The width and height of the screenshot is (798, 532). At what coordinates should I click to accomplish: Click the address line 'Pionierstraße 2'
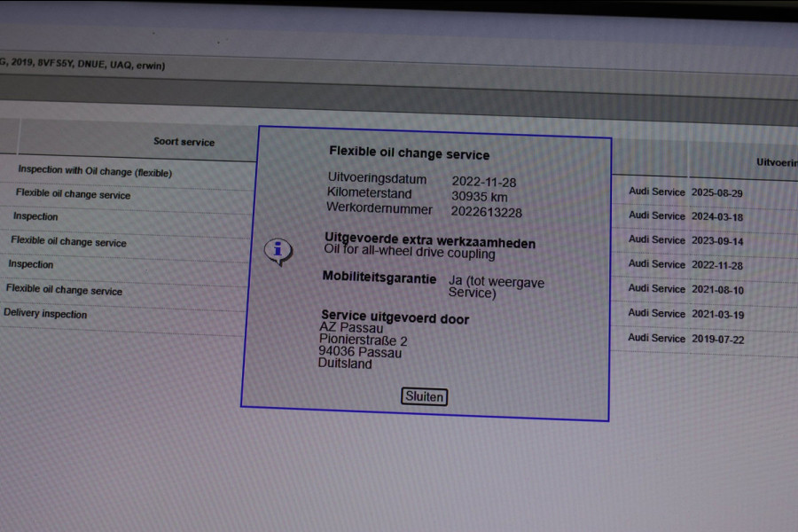[363, 340]
